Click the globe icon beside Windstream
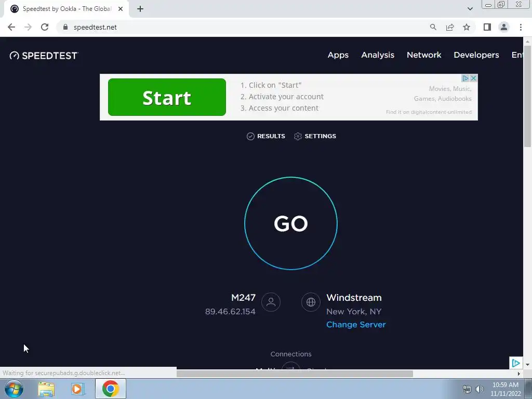The width and height of the screenshot is (532, 399). (311, 302)
